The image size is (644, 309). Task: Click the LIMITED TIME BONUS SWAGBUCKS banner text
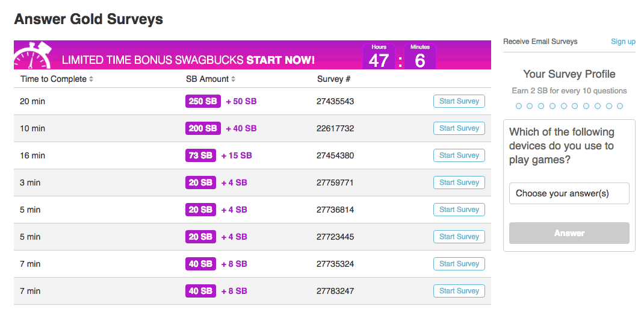click(x=188, y=60)
